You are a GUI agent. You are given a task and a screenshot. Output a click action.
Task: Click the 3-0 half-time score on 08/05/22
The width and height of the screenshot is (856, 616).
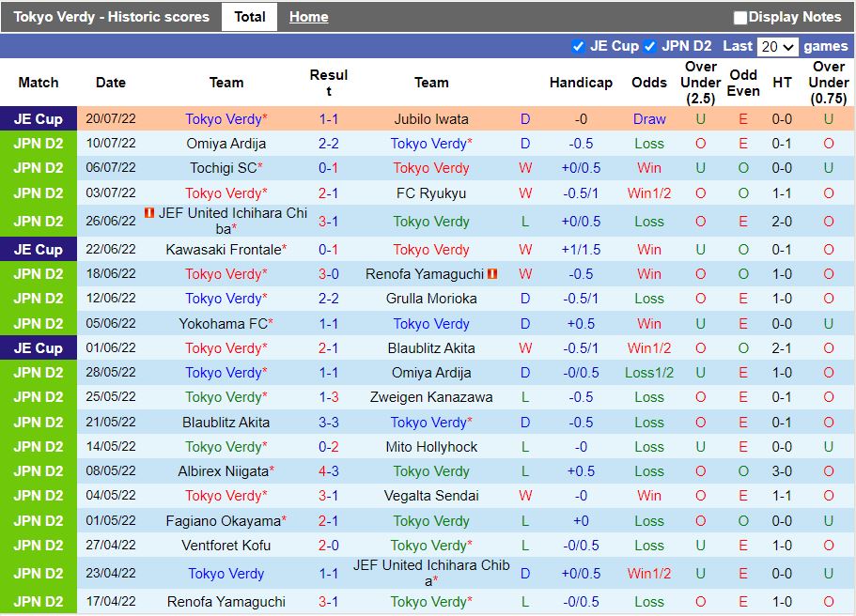782,471
